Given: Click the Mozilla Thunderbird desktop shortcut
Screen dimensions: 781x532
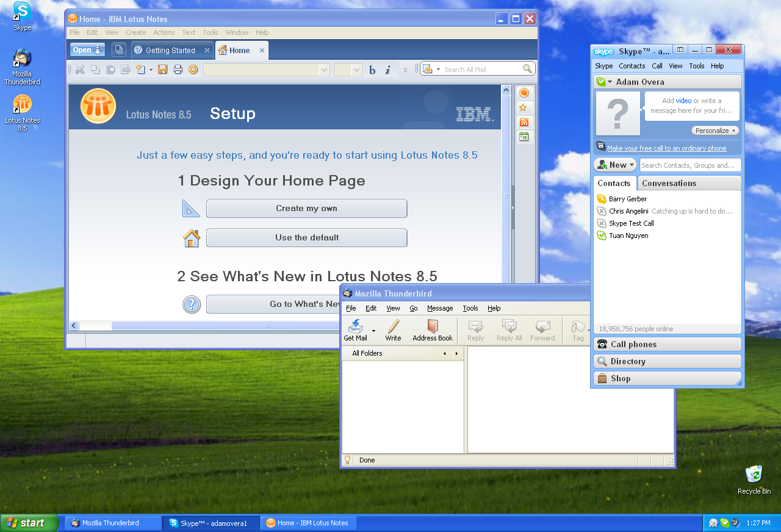Looking at the screenshot, I should click(23, 66).
